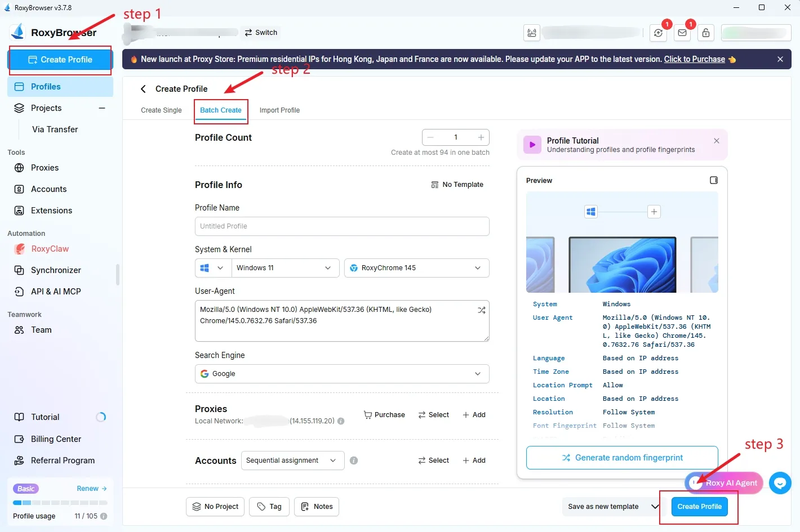Open the lock icon in the top bar
This screenshot has width=800, height=532.
click(706, 33)
